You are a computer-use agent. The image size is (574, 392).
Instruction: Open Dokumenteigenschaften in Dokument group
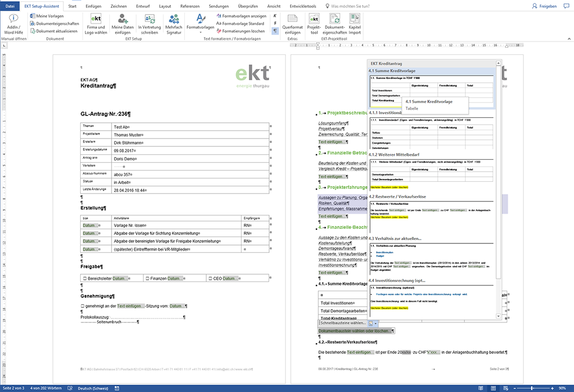click(x=54, y=24)
